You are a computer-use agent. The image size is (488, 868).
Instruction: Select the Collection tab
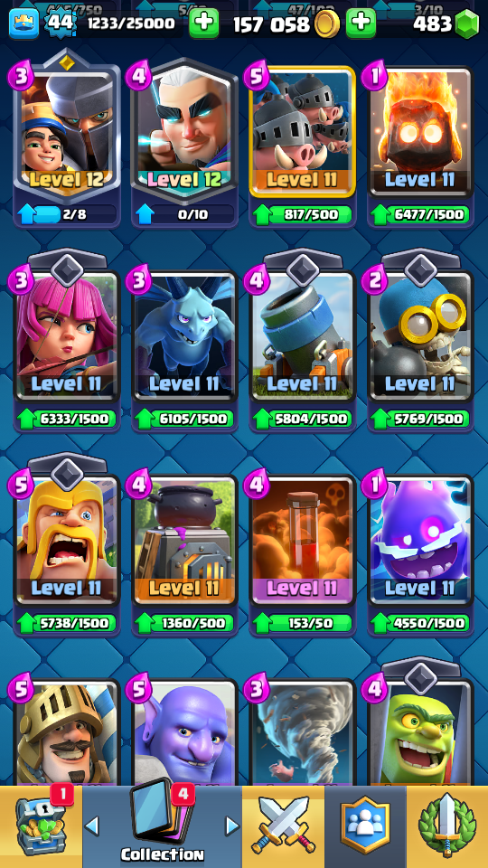162,827
